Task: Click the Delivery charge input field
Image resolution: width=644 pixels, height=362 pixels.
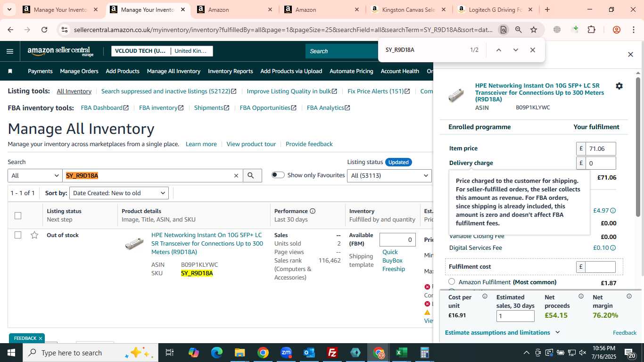Action: click(601, 163)
